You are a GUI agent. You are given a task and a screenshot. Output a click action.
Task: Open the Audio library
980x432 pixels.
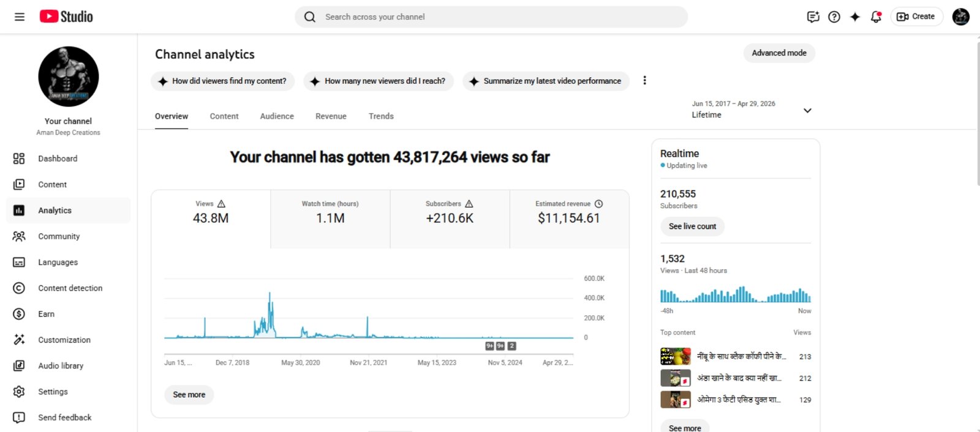[x=61, y=366]
